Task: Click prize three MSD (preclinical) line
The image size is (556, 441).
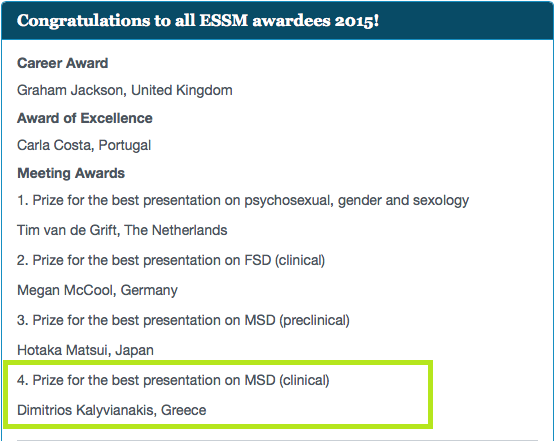Action: pos(183,320)
